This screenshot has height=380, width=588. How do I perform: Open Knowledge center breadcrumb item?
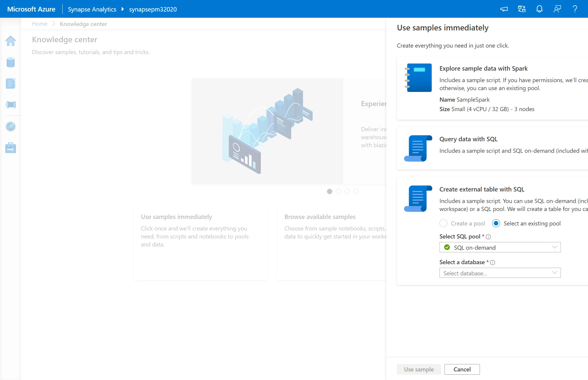tap(83, 24)
